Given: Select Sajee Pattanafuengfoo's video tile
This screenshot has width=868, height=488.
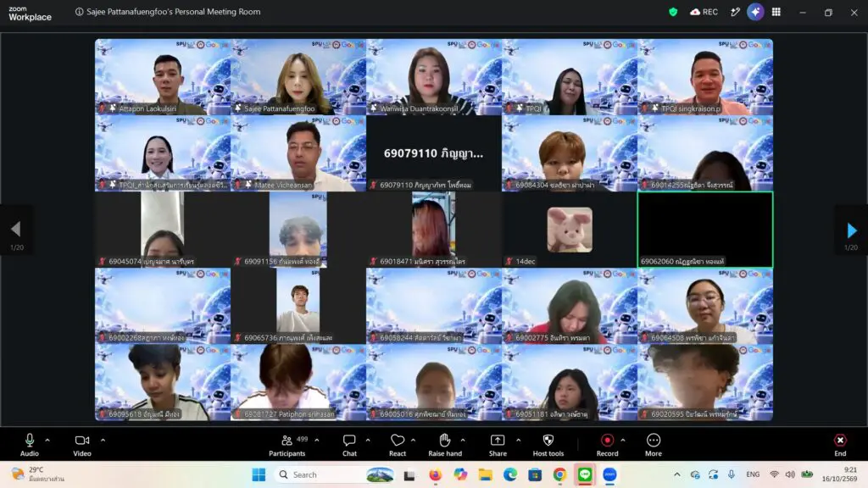Looking at the screenshot, I should coord(298,77).
